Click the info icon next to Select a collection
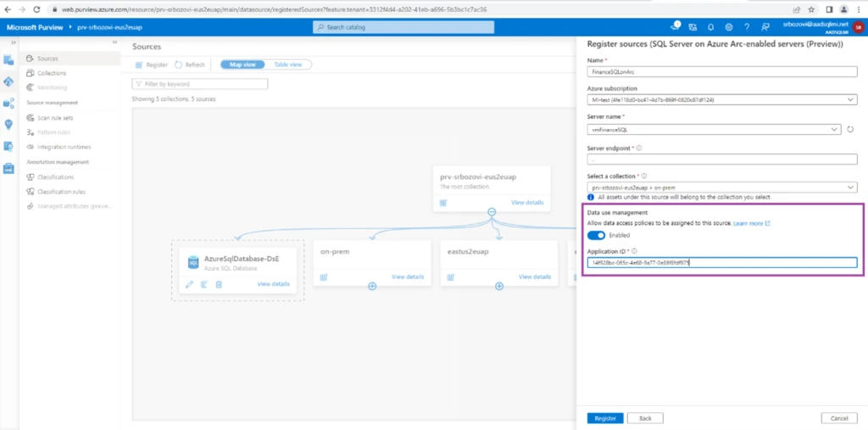The image size is (868, 430). (x=644, y=176)
